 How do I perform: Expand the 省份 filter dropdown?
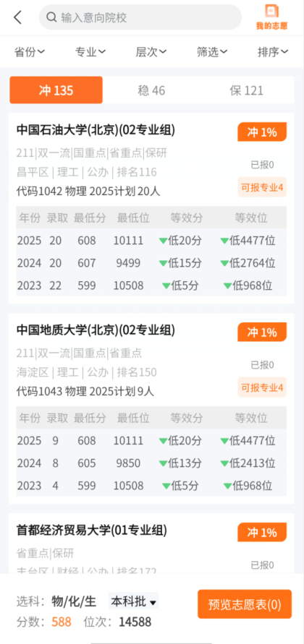[x=30, y=52]
